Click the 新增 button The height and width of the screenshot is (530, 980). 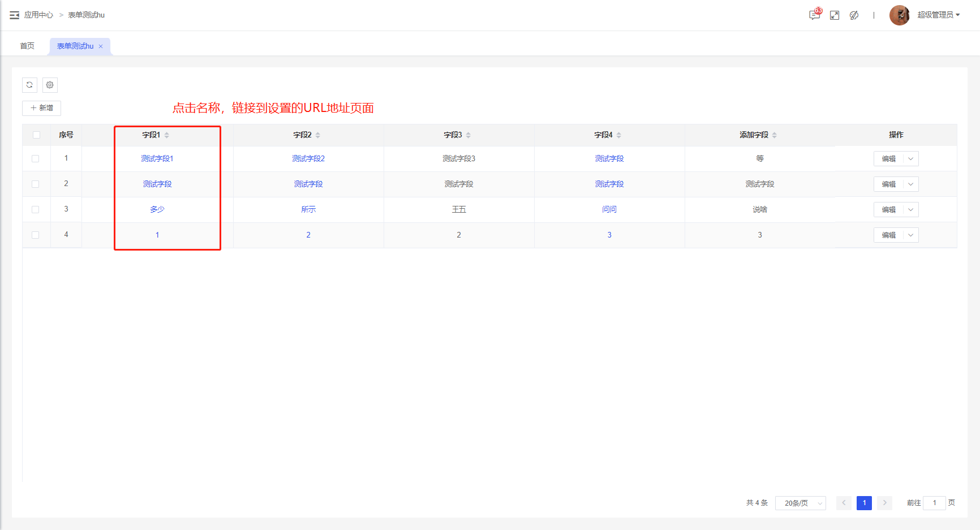pyautogui.click(x=42, y=108)
